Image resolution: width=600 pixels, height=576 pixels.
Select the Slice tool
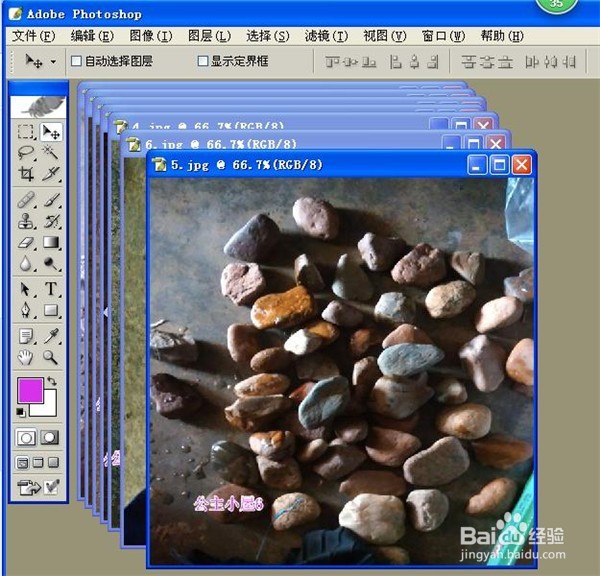tap(51, 173)
